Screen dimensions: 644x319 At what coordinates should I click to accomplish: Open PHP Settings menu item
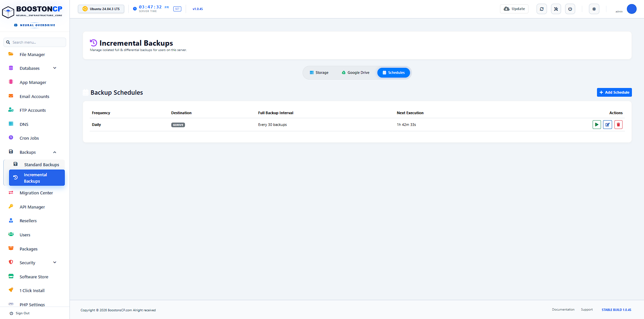pos(32,305)
